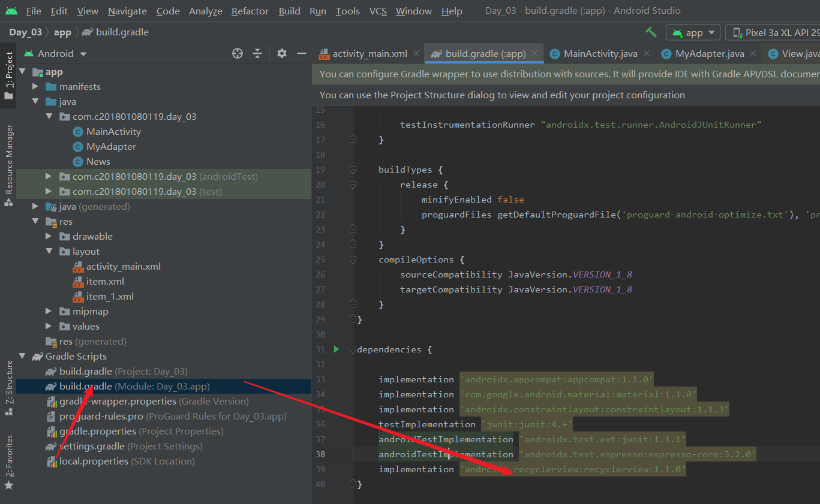Select local.properties file

(x=120, y=461)
